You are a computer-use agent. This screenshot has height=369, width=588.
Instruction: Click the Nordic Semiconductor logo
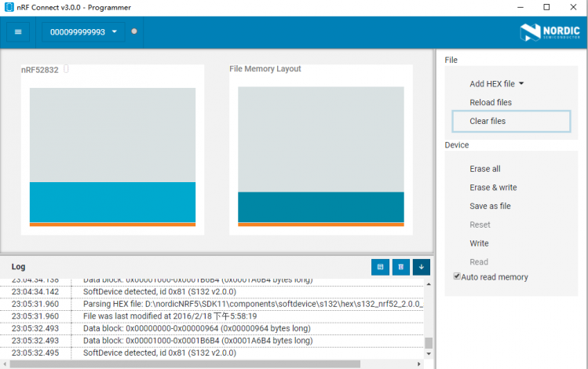coord(550,32)
